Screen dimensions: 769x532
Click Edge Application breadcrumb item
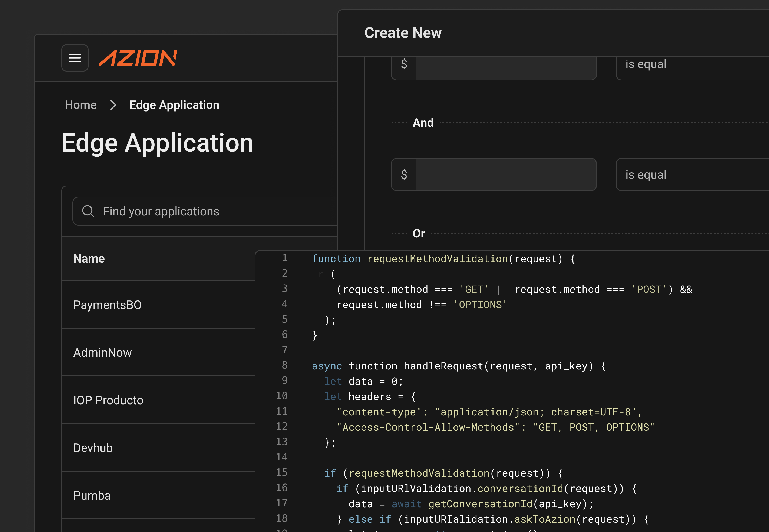tap(174, 105)
